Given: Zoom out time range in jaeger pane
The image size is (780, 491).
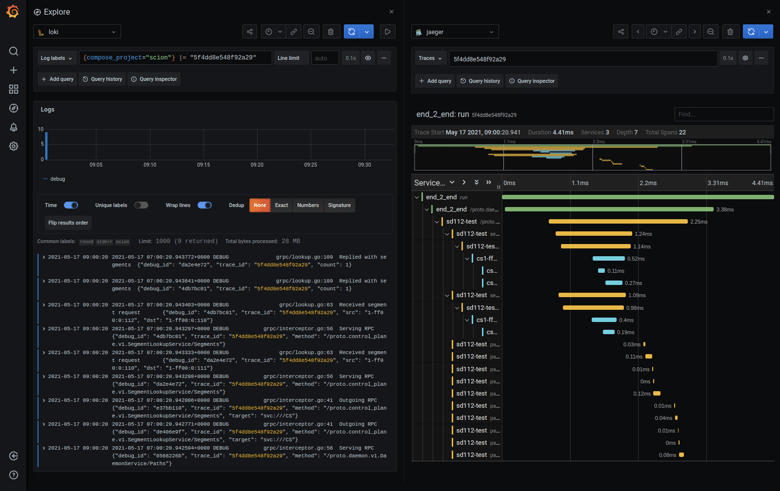Looking at the screenshot, I should tap(711, 32).
